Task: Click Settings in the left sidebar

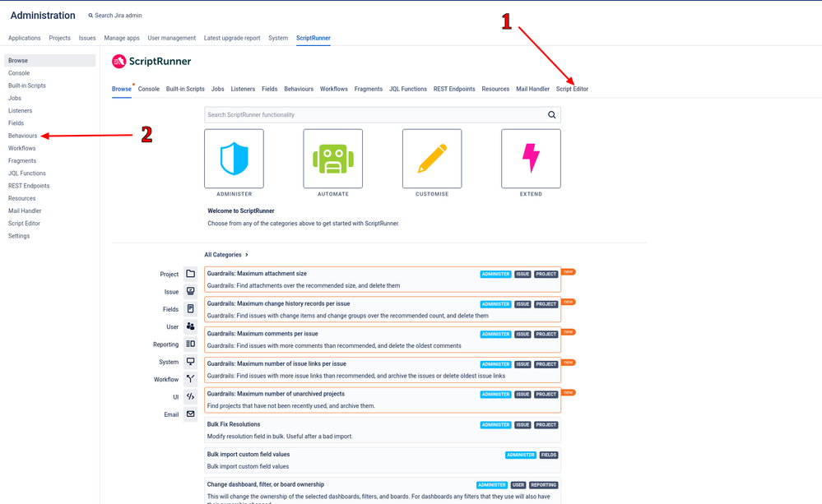Action: click(x=19, y=236)
